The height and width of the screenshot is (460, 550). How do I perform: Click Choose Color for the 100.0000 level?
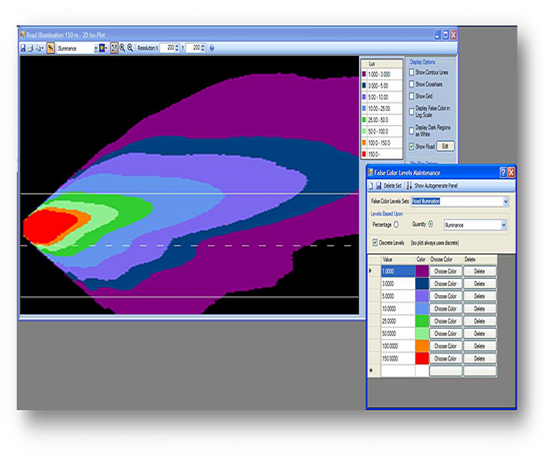click(x=445, y=346)
